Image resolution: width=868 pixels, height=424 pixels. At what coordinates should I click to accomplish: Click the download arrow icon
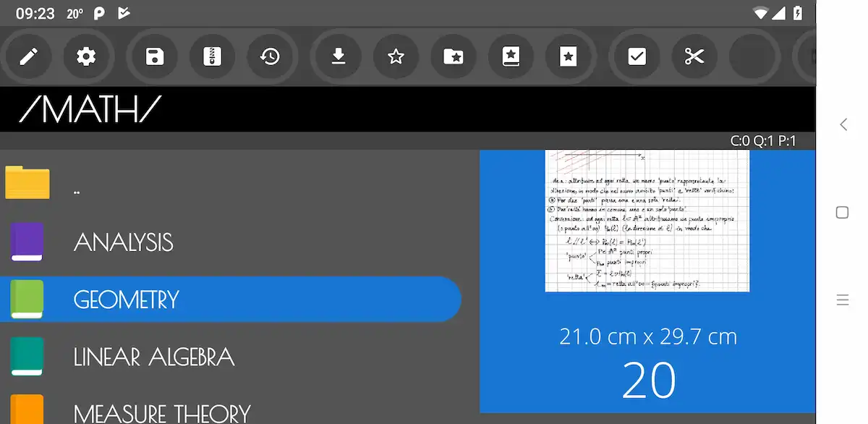point(338,56)
